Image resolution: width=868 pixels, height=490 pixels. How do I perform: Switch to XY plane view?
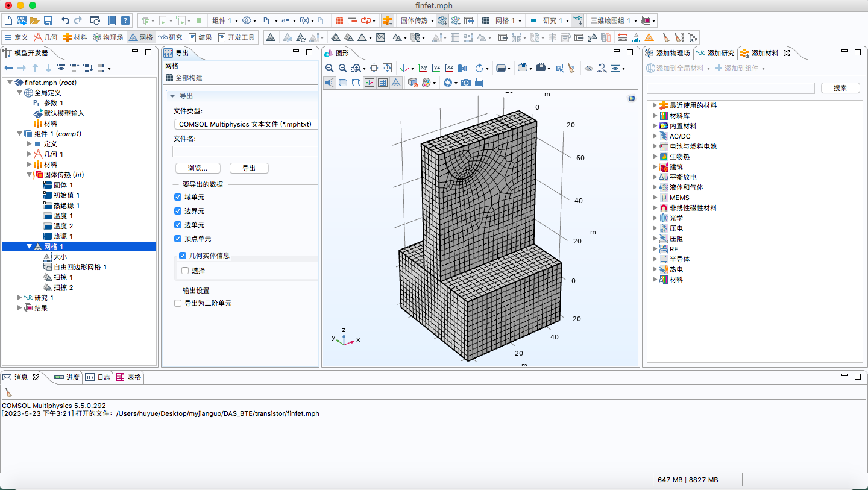pyautogui.click(x=423, y=68)
